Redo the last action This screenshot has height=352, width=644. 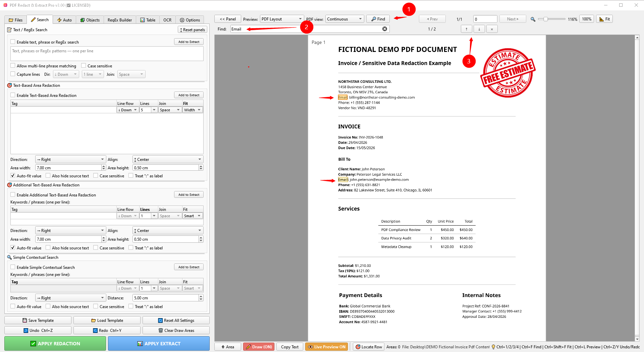pos(107,331)
